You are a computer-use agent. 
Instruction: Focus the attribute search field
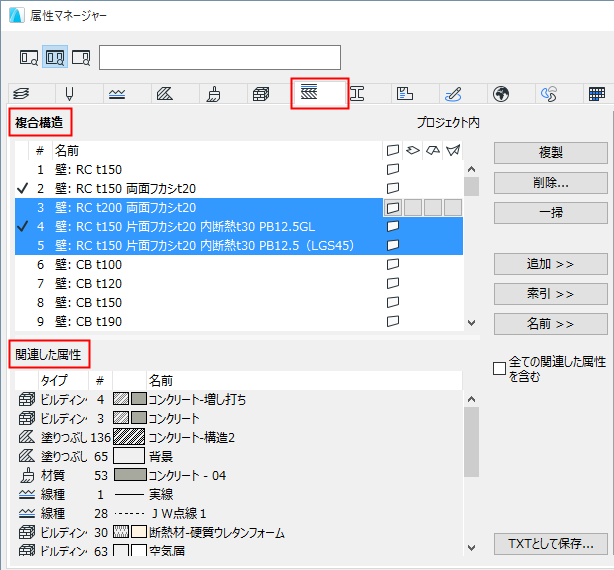point(220,58)
